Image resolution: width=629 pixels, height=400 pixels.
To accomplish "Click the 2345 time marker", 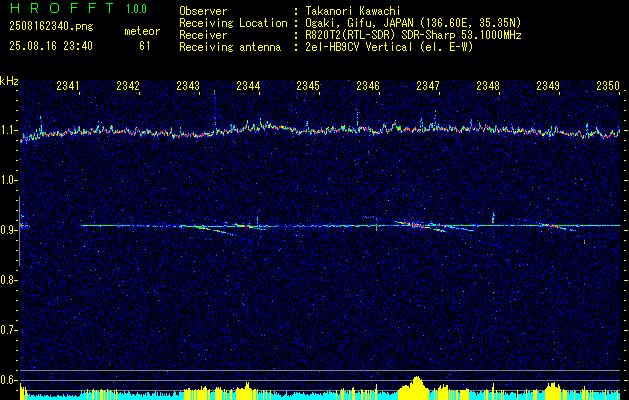I will (x=308, y=85).
